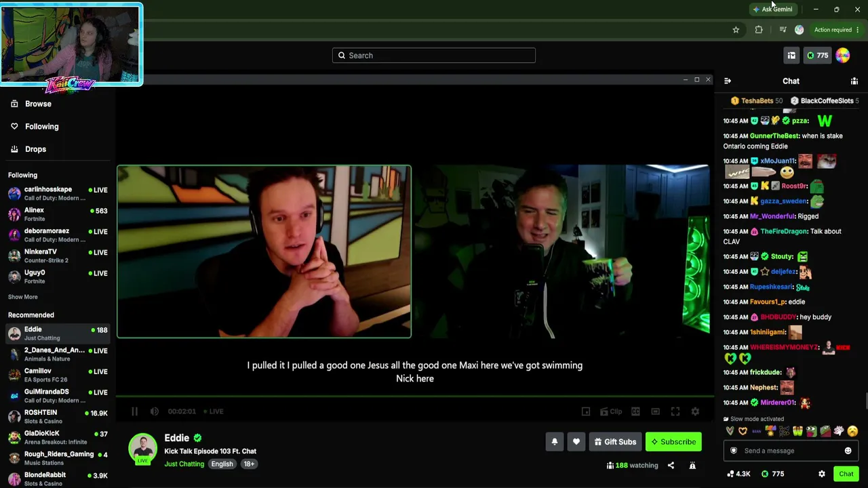
Task: Select the recommended channel ROSHTEIN
Action: (x=58, y=417)
